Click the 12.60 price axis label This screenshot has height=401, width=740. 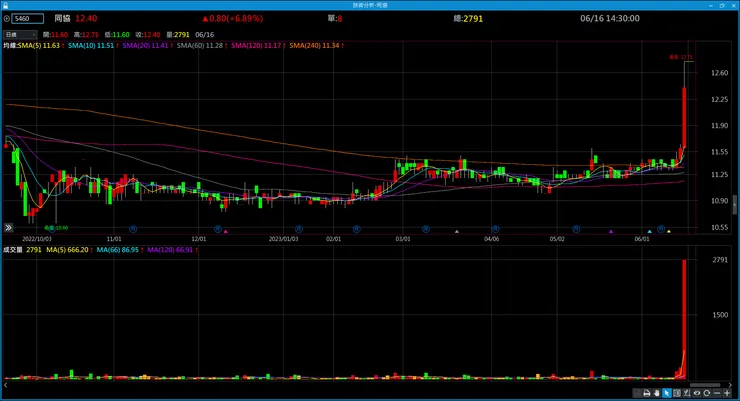719,73
